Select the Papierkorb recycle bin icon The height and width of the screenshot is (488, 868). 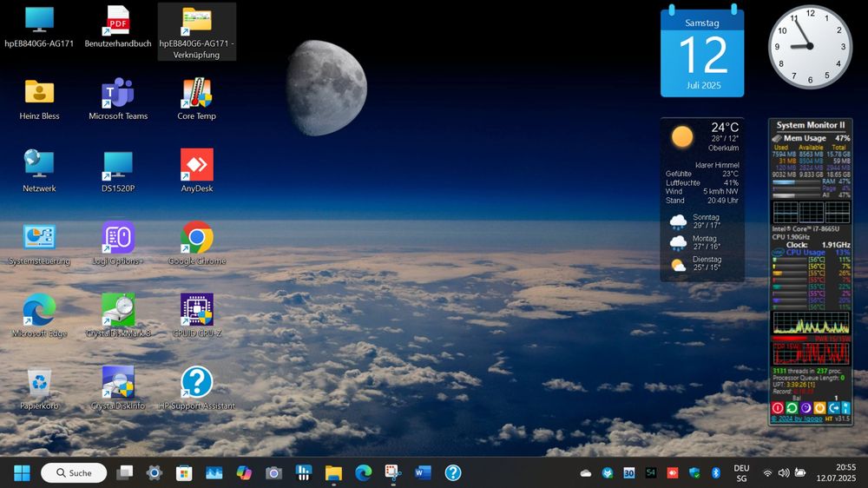pos(39,382)
